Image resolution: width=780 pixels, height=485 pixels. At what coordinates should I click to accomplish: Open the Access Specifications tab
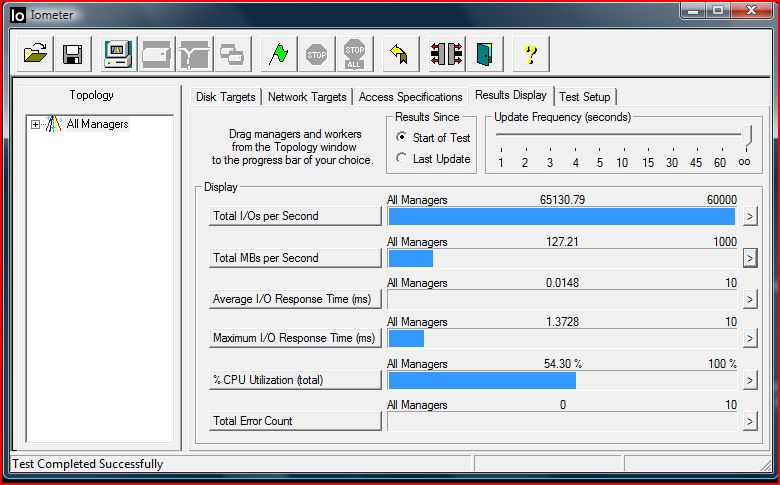click(410, 97)
